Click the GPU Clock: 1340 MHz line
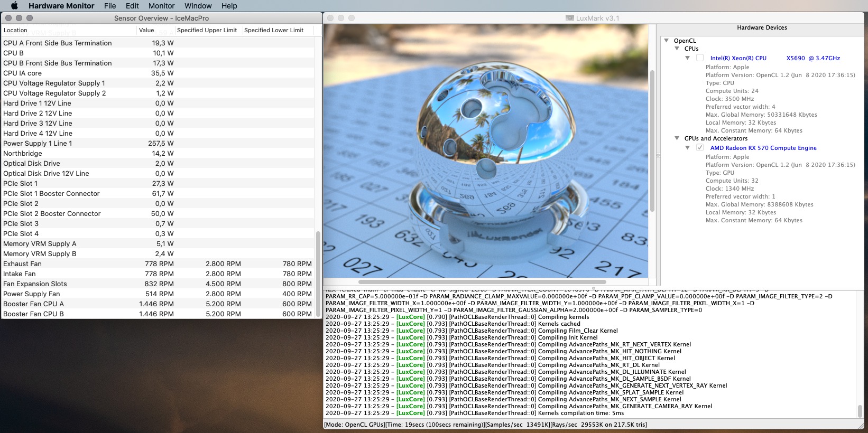Screen dimensions: 868x433 pos(730,189)
